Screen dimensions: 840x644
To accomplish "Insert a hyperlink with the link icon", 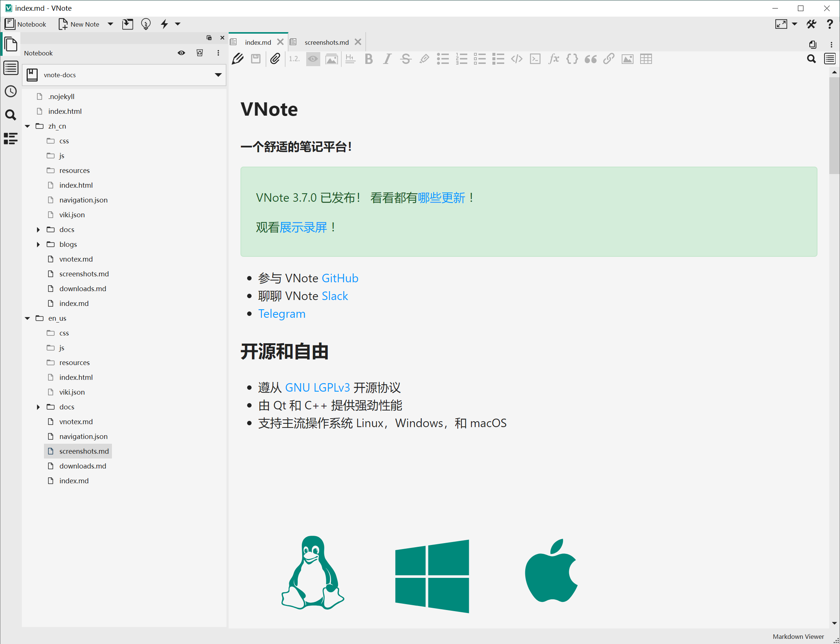I will coord(608,59).
